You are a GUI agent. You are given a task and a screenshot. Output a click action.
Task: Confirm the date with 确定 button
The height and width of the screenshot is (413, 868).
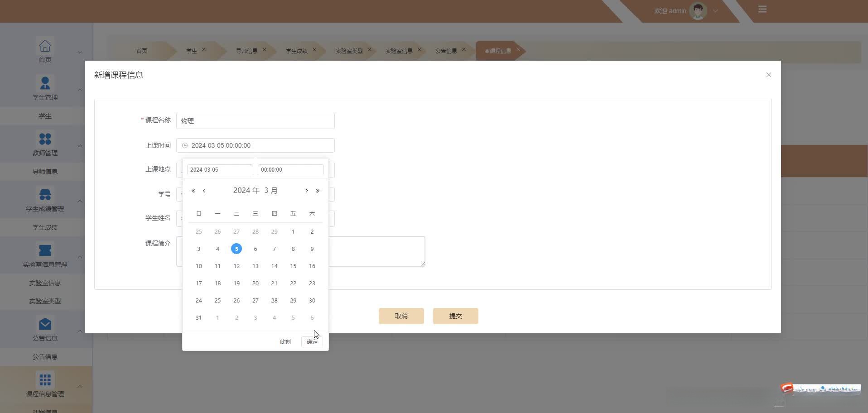tap(312, 342)
